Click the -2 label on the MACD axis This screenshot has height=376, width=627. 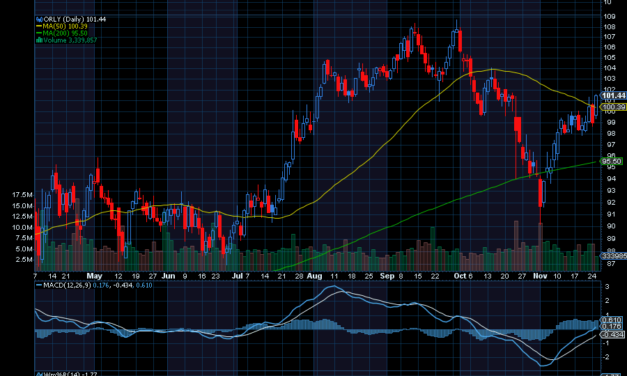point(606,357)
